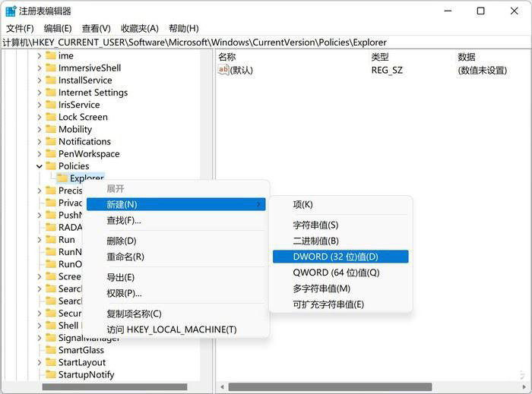Screen dimensions: 532x394
Task: Click the Mobility folder icon
Action: tap(51, 129)
